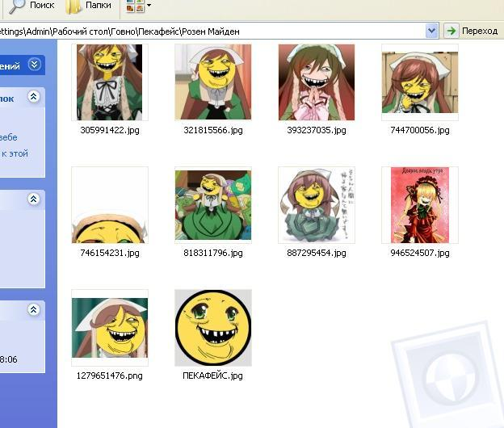This screenshot has height=428, width=504.
Task: Select thumbnail 393237035.jpg
Action: click(317, 82)
